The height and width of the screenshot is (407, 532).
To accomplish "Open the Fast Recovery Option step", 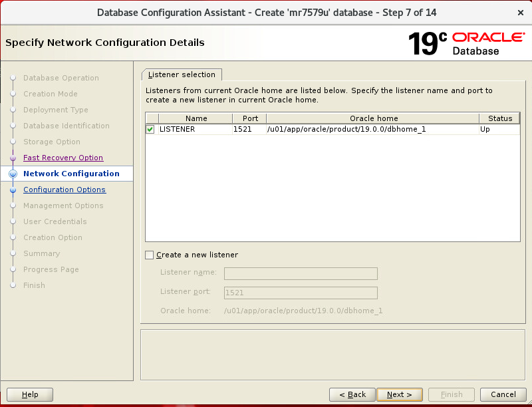I will (x=63, y=158).
